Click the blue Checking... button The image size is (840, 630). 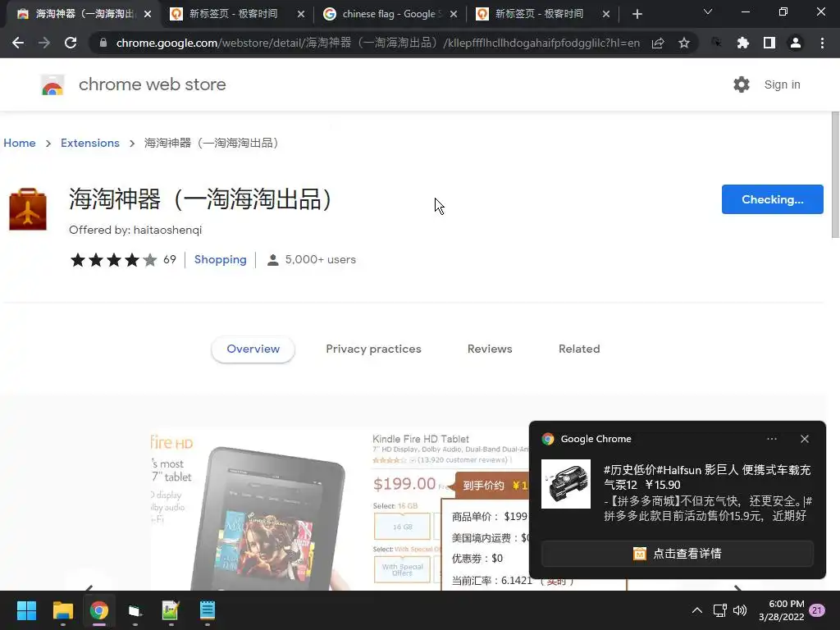coord(772,199)
